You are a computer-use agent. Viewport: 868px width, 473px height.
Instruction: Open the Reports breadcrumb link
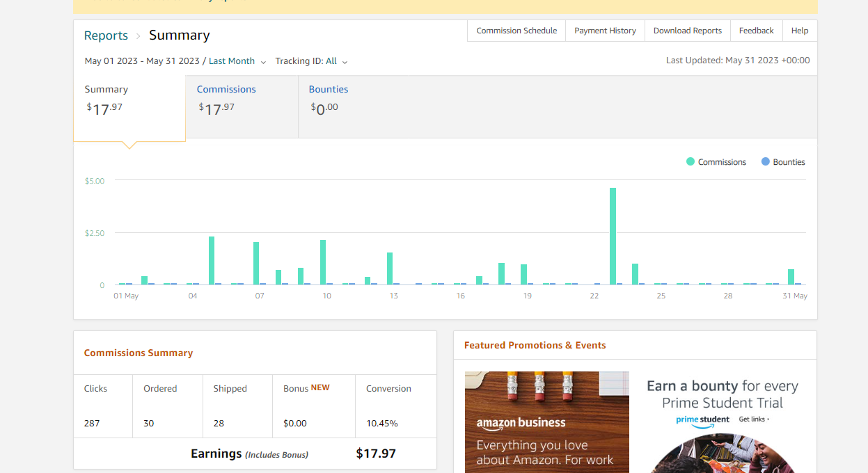click(106, 35)
